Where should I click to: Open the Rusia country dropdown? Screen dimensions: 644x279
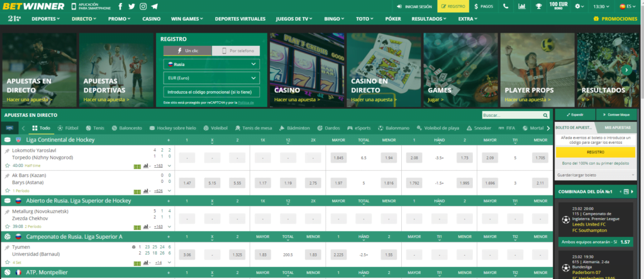tap(211, 64)
